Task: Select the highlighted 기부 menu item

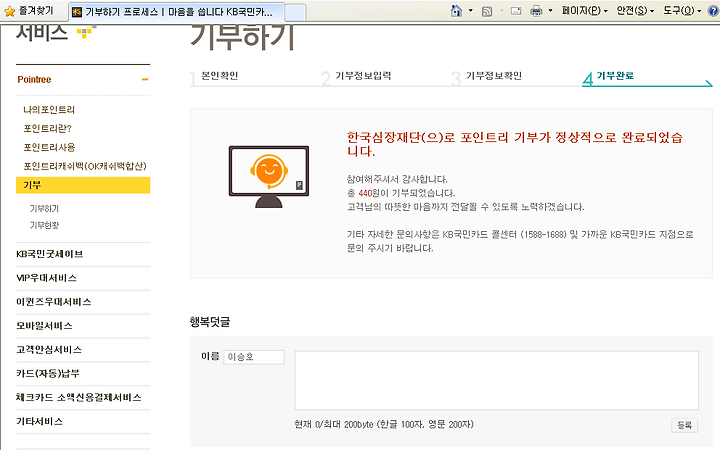Action: point(83,185)
